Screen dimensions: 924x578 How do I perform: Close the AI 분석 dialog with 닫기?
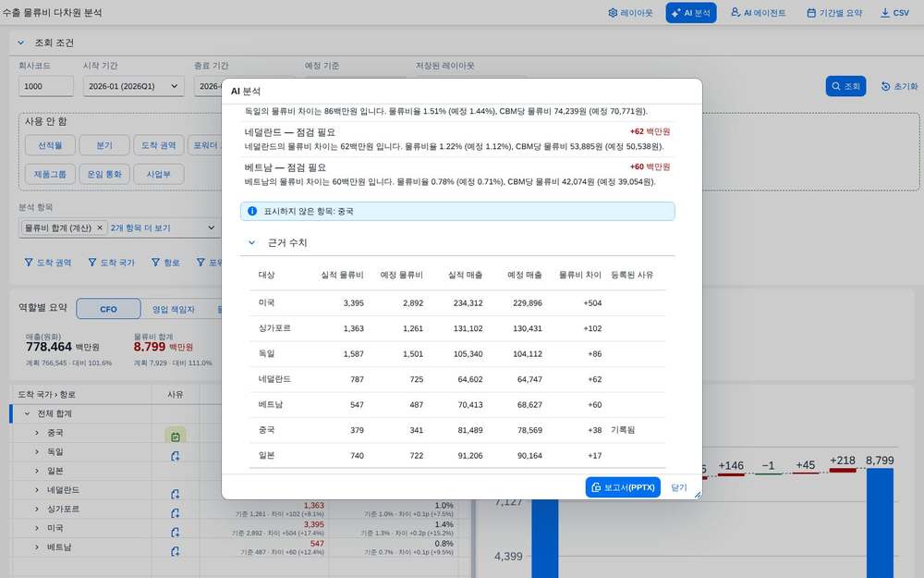(x=679, y=487)
